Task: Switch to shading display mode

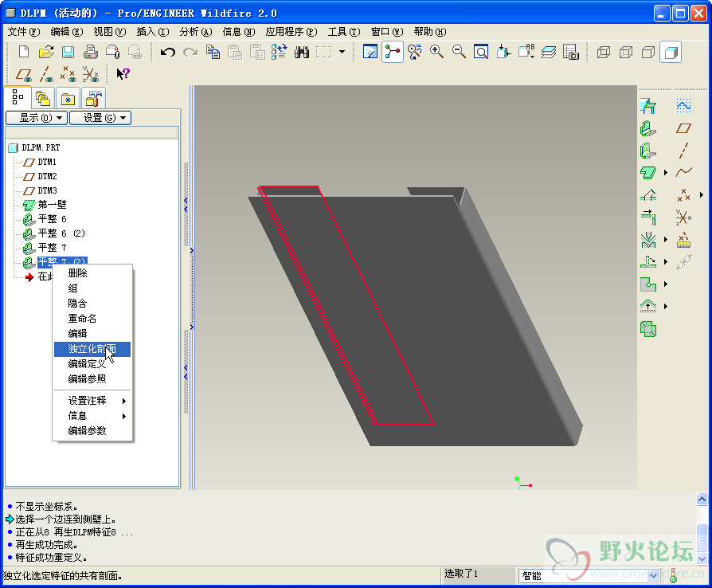Action: (x=671, y=53)
